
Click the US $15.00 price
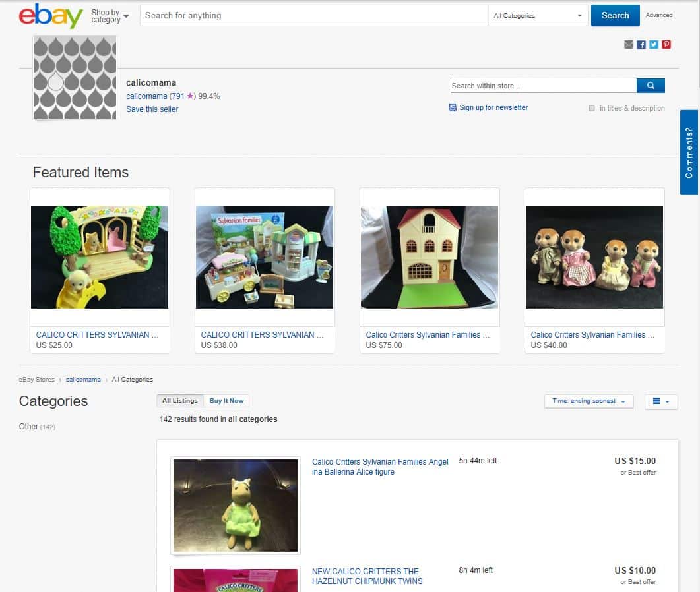(x=635, y=461)
